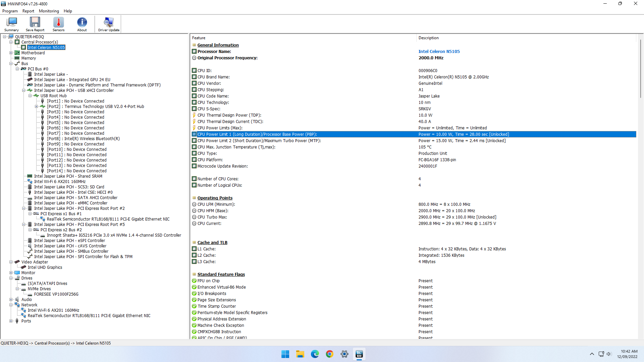Viewport: 644px width, 362px height.
Task: Expand the Audio tree node
Action: pyautogui.click(x=11, y=300)
